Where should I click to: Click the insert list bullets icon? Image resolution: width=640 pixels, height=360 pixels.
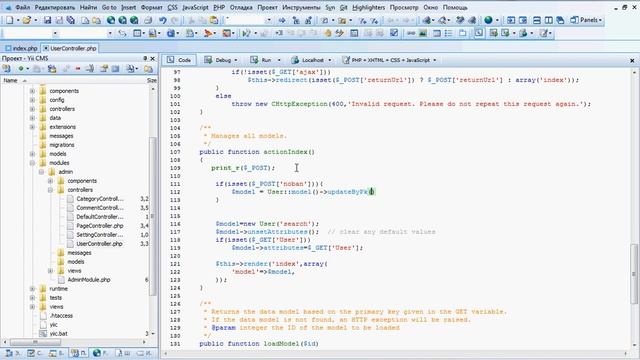(x=448, y=33)
